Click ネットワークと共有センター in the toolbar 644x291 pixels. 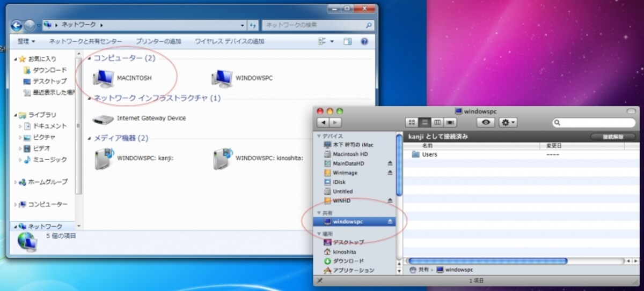(x=85, y=41)
